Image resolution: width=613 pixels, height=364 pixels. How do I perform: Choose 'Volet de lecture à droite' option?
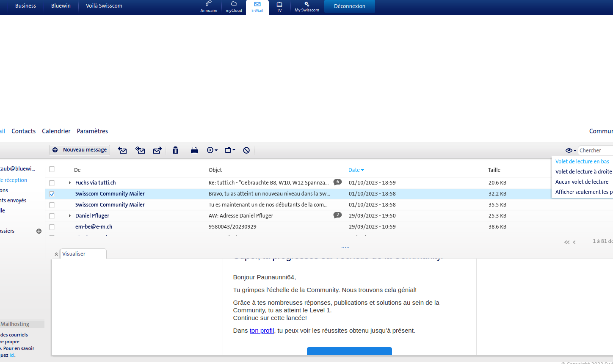tap(583, 171)
